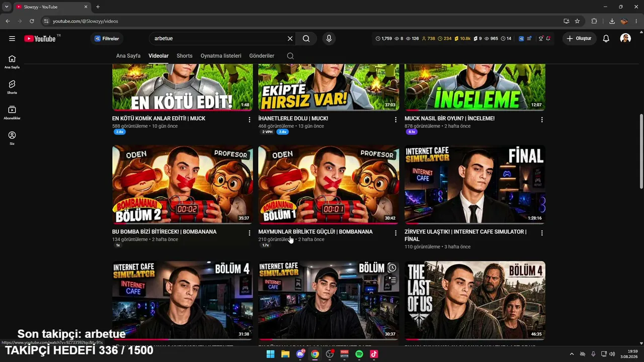
Task: Open the Chrome profile avatar
Action: click(624, 21)
